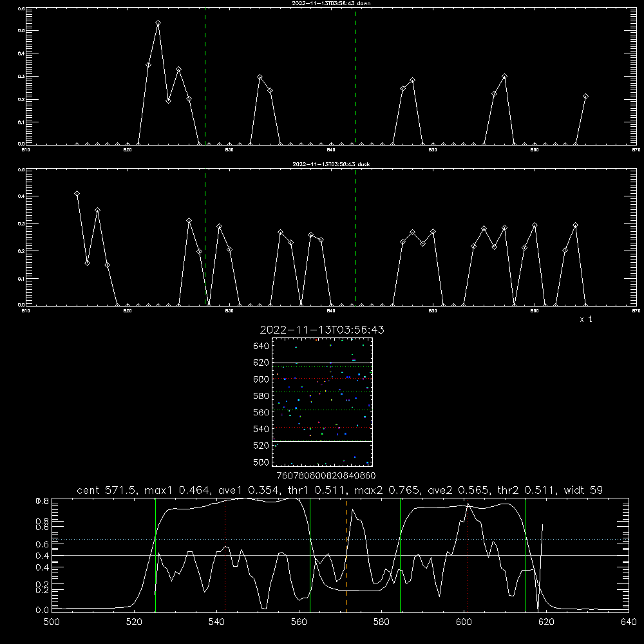Image resolution: width=644 pixels, height=644 pixels.
Task: Select the "x t" label below dusk plot
Action: click(585, 319)
